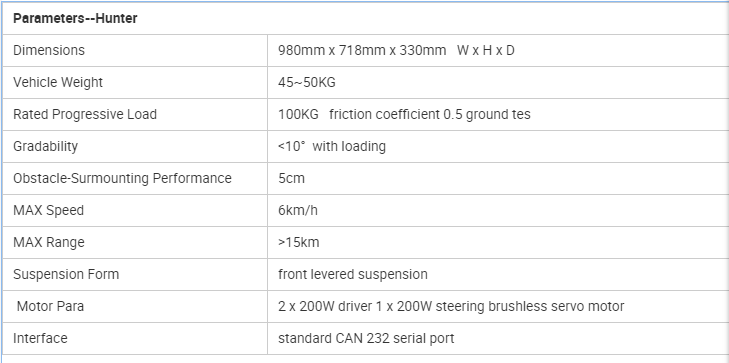729x363 pixels.
Task: Click the front levered suspension value
Action: tap(353, 274)
